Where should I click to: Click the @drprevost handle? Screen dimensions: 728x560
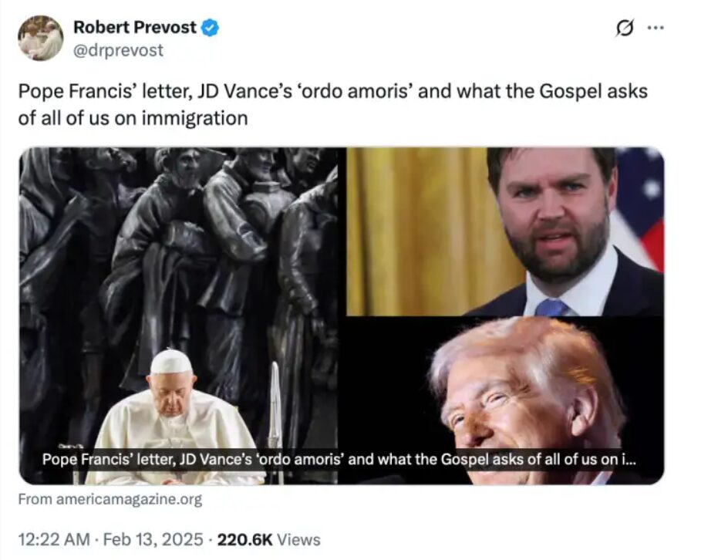[119, 50]
